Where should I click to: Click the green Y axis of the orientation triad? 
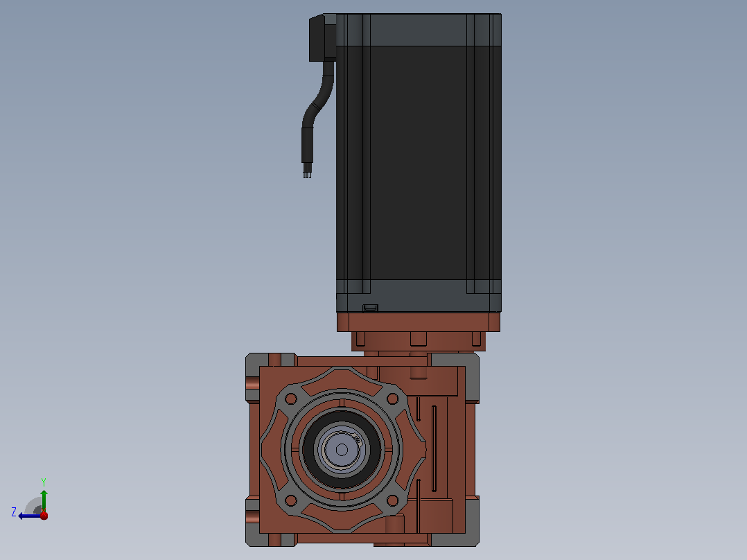(44, 500)
